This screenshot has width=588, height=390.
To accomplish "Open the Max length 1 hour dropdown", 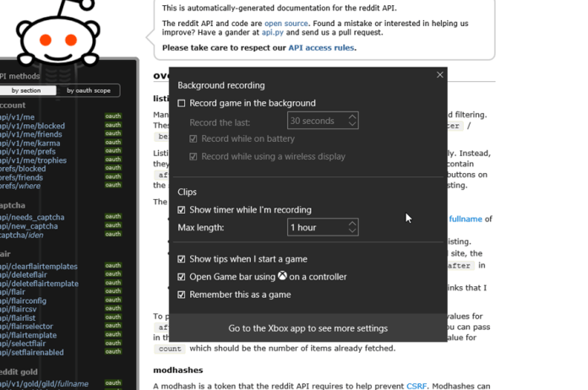I will [x=323, y=227].
